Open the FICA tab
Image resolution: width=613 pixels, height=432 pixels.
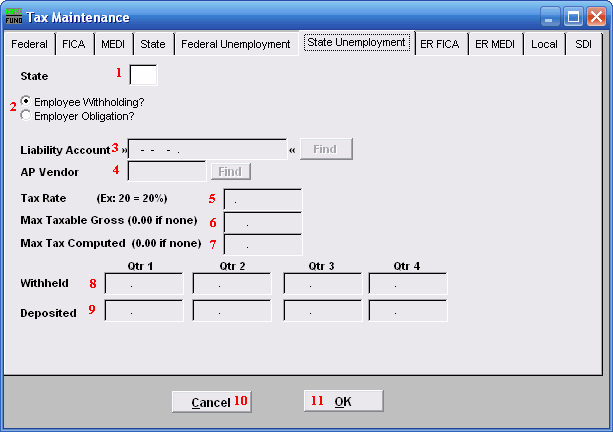click(75, 45)
